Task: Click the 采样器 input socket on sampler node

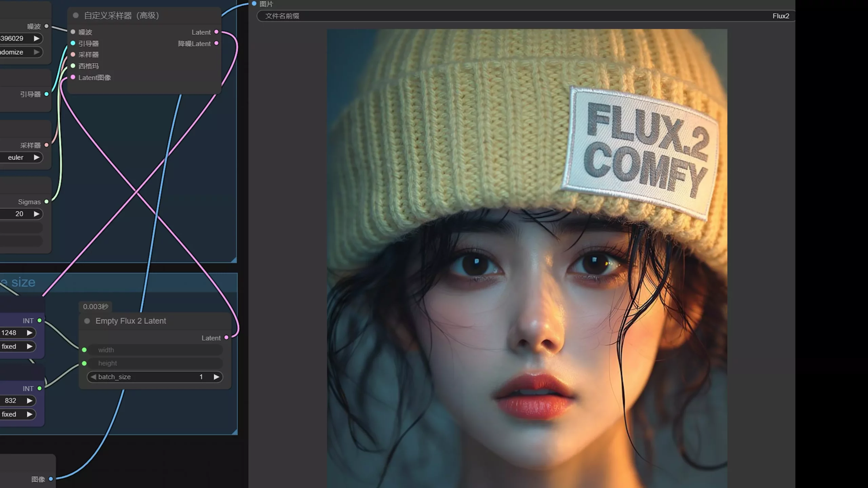Action: (x=73, y=55)
